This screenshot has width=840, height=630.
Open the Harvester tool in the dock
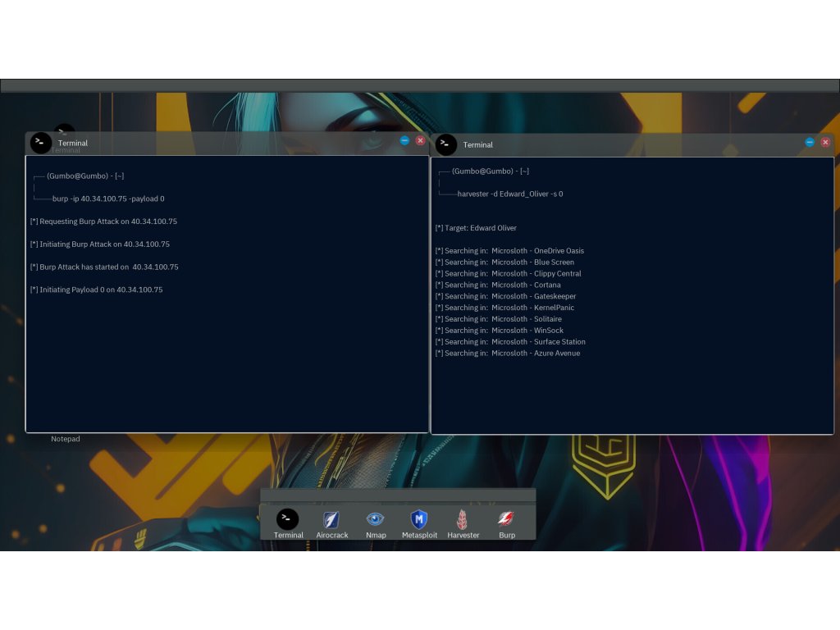(x=463, y=519)
